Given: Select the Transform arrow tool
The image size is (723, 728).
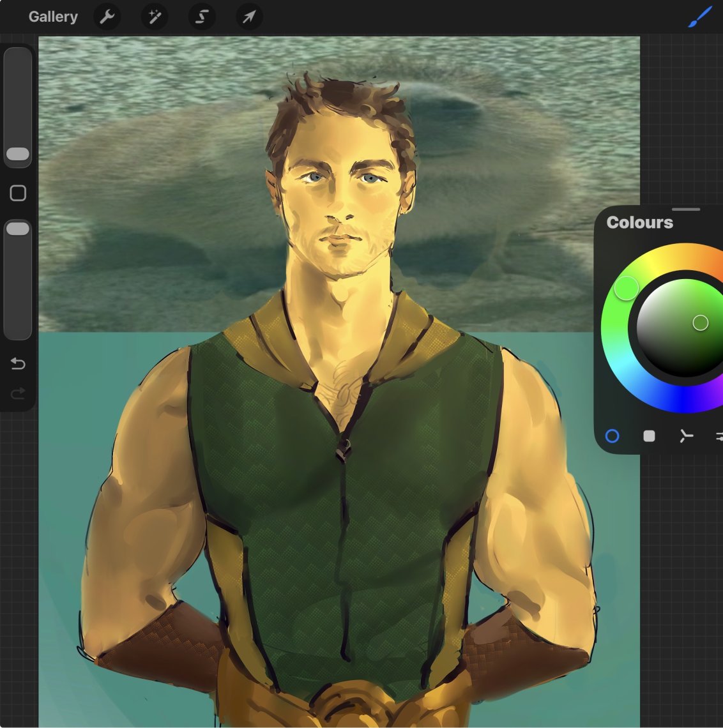Looking at the screenshot, I should (x=249, y=17).
